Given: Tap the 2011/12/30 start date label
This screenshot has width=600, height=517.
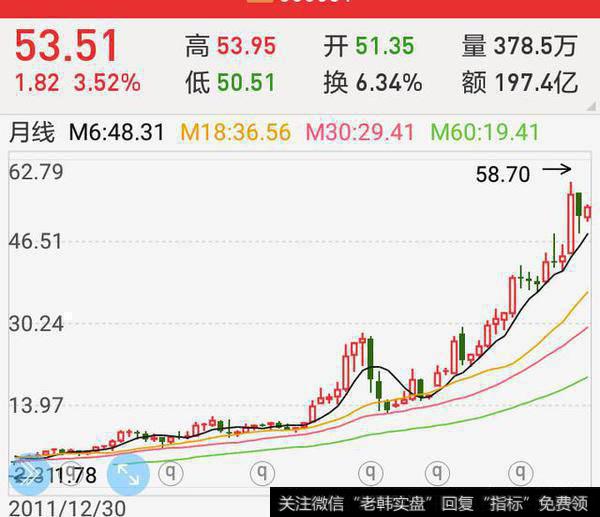Looking at the screenshot, I should click(x=67, y=508).
